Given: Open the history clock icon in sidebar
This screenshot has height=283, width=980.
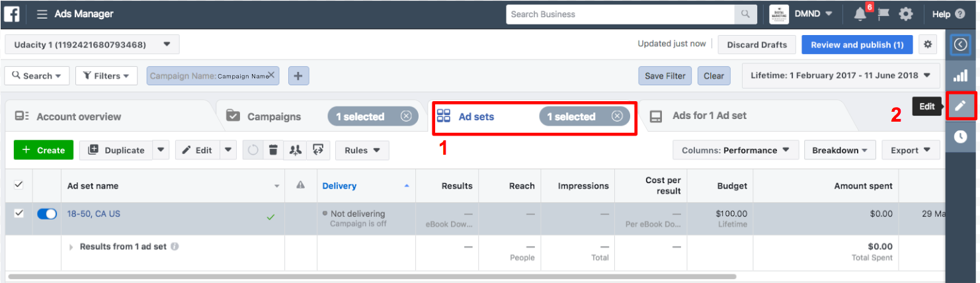Looking at the screenshot, I should [x=961, y=136].
